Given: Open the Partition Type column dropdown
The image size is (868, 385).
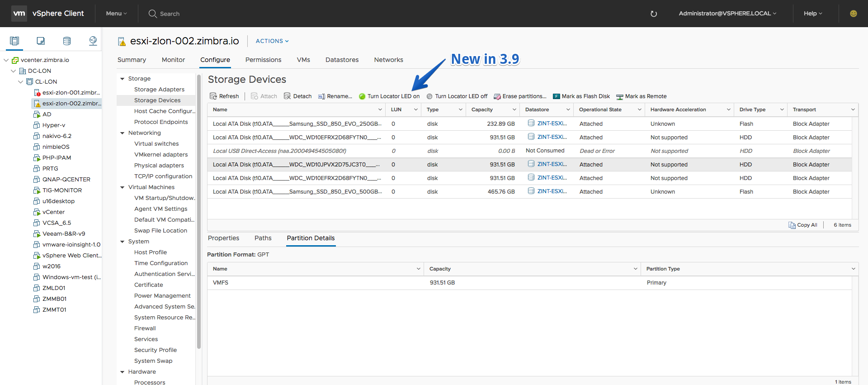Looking at the screenshot, I should coord(853,269).
